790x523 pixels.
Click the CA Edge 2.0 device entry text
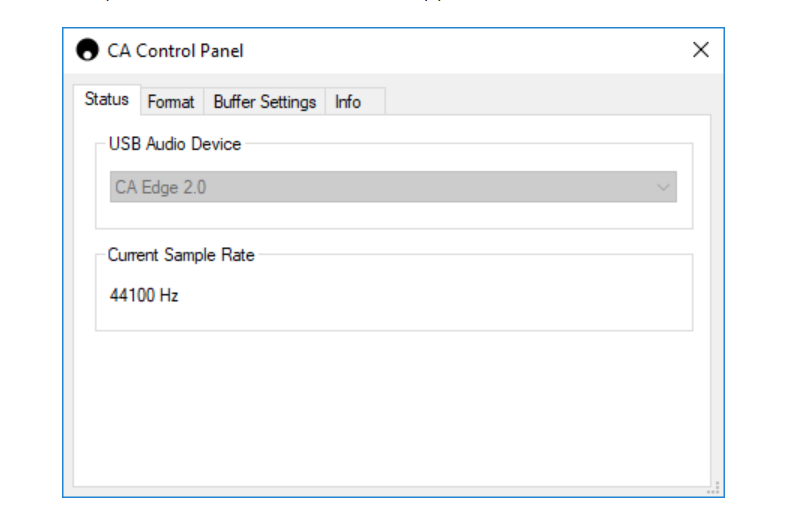(x=160, y=187)
